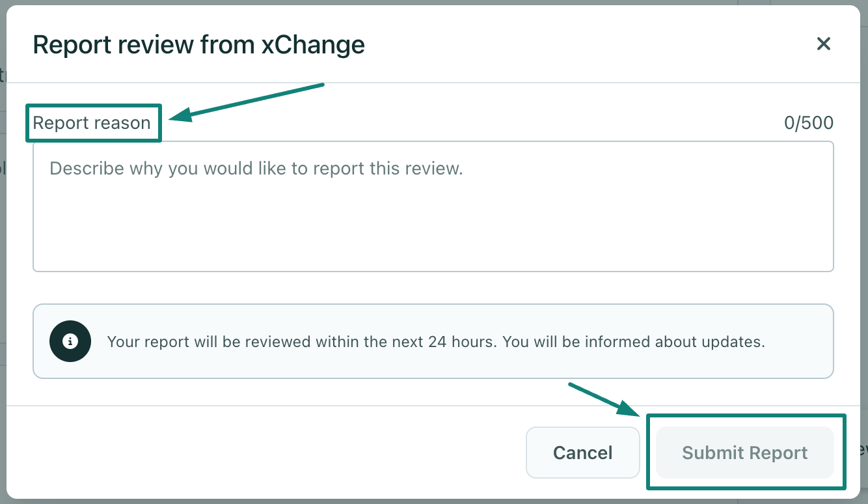Click the word "xChange" in the dialog header

(x=312, y=45)
